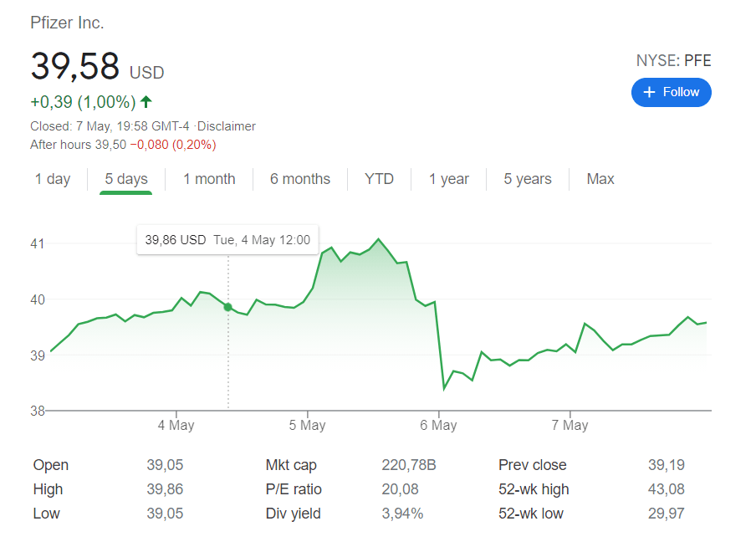Image resolution: width=756 pixels, height=547 pixels.
Task: Show the 1 year price chart
Action: pyautogui.click(x=449, y=179)
